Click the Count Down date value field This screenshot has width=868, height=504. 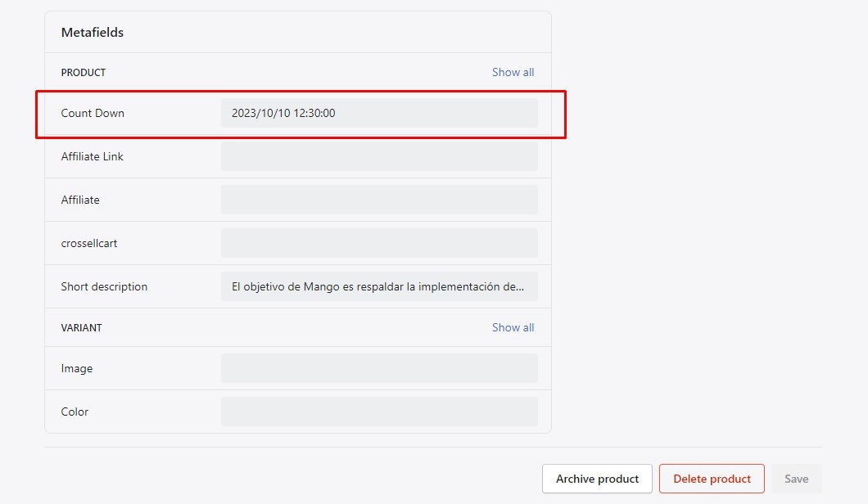(x=379, y=113)
